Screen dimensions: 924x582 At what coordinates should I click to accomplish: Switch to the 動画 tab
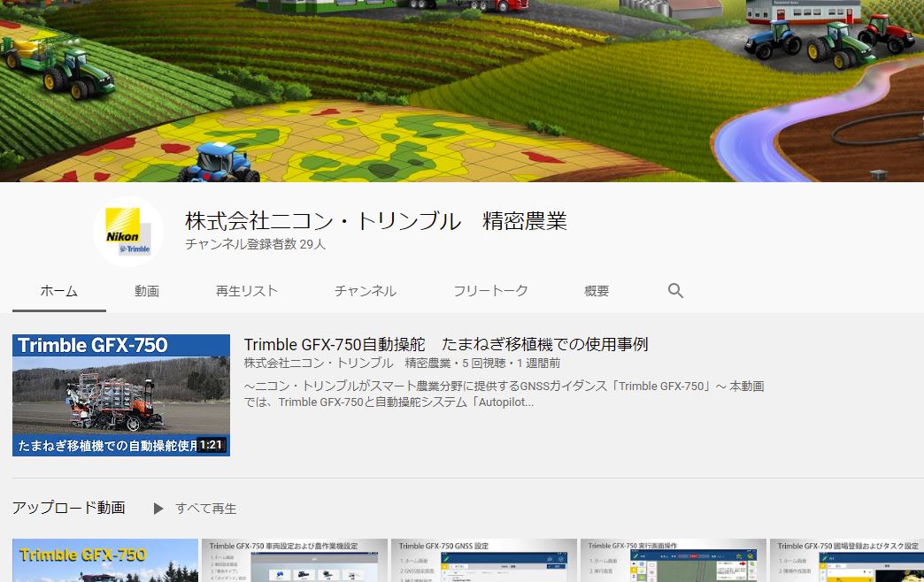tap(147, 290)
